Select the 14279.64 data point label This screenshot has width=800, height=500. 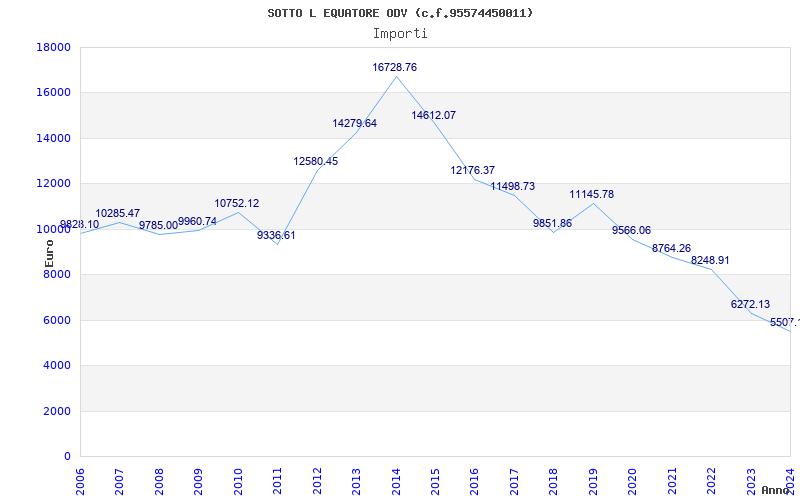click(354, 123)
